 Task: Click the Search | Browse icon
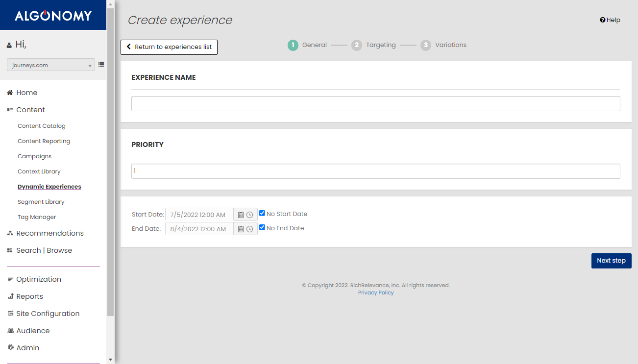click(10, 250)
